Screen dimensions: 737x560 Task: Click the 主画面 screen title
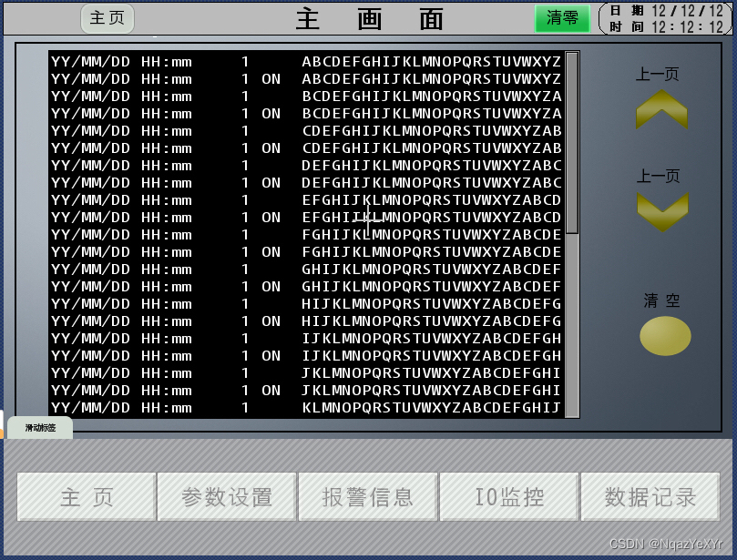(370, 19)
